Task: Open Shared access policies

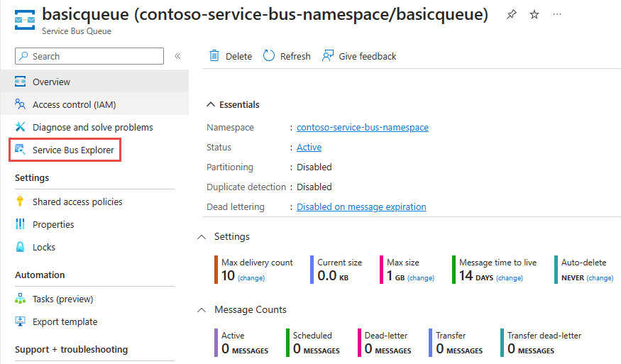Action: tap(77, 202)
